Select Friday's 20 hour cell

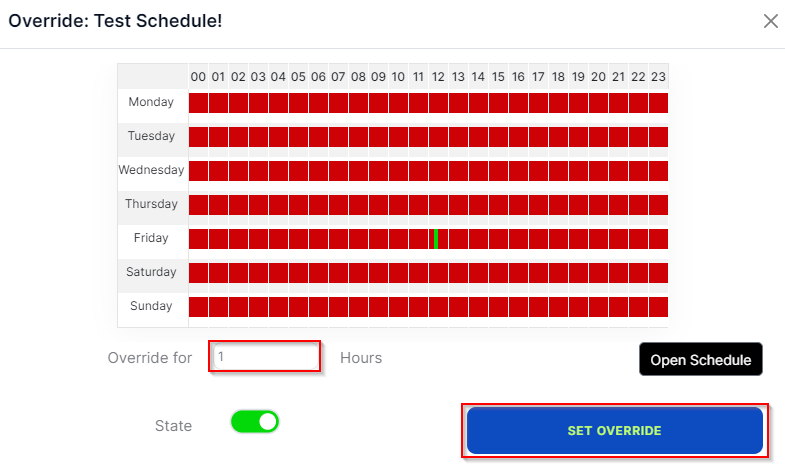598,239
